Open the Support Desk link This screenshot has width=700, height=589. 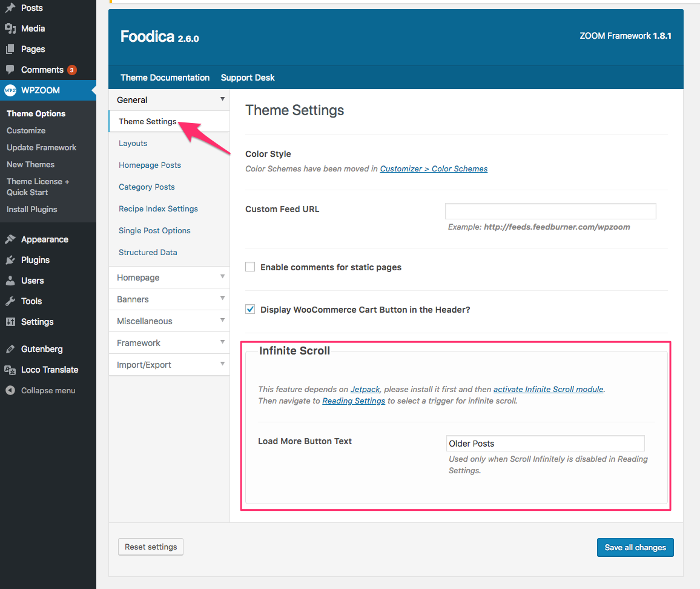click(x=248, y=78)
